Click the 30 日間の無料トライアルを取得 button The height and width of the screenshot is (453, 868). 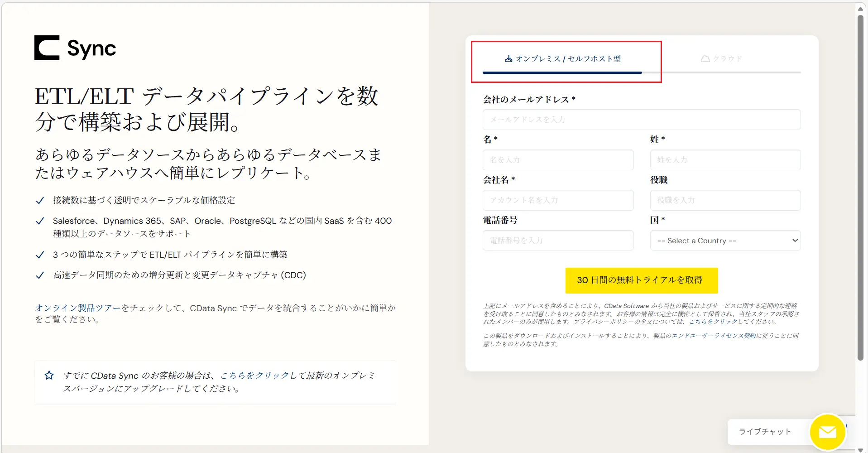642,280
